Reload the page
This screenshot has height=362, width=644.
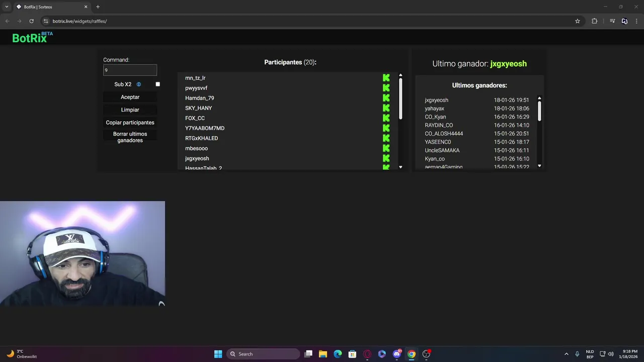31,21
